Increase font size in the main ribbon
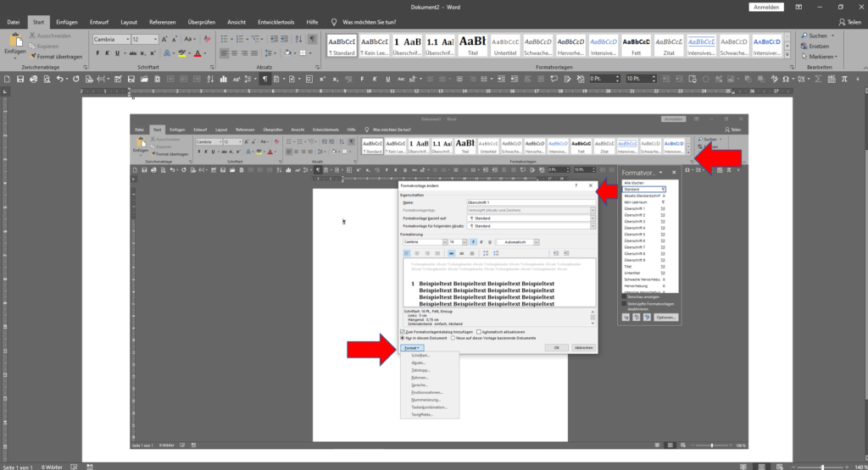Screen dimensions: 868x470 164,39
